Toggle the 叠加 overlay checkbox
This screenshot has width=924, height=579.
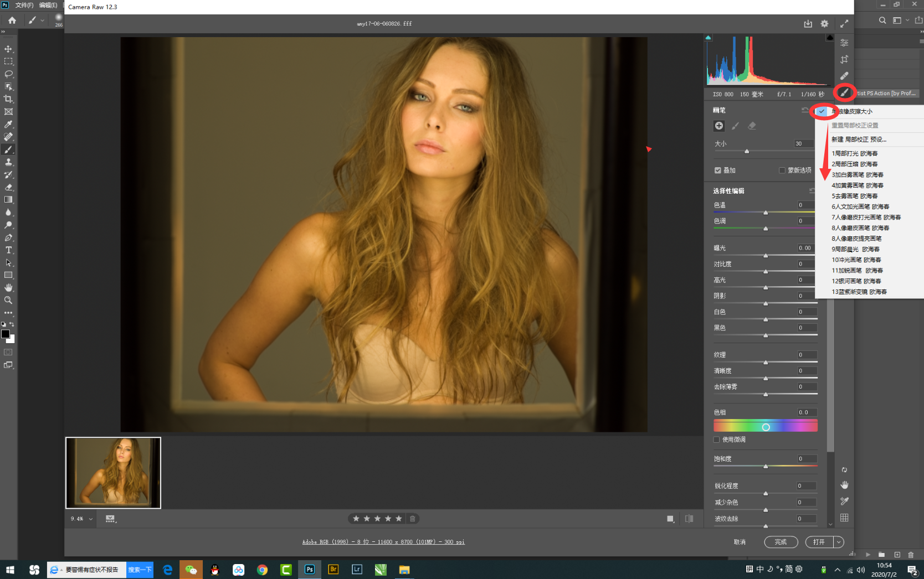tap(718, 170)
